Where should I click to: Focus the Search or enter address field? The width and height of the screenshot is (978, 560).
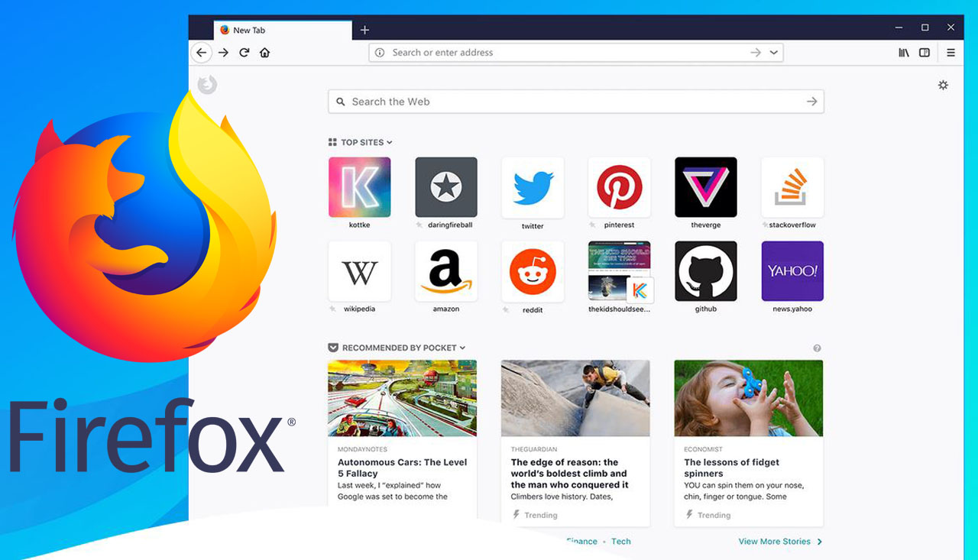pyautogui.click(x=576, y=53)
